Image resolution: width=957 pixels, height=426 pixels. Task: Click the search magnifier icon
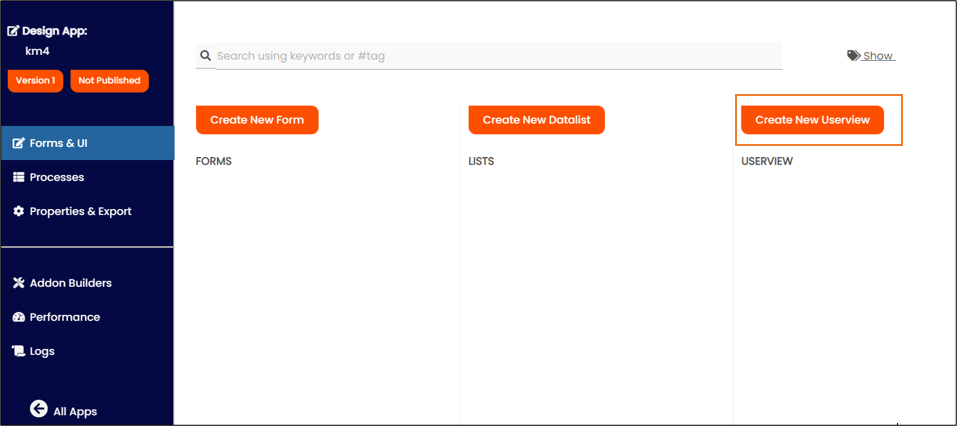coord(206,56)
